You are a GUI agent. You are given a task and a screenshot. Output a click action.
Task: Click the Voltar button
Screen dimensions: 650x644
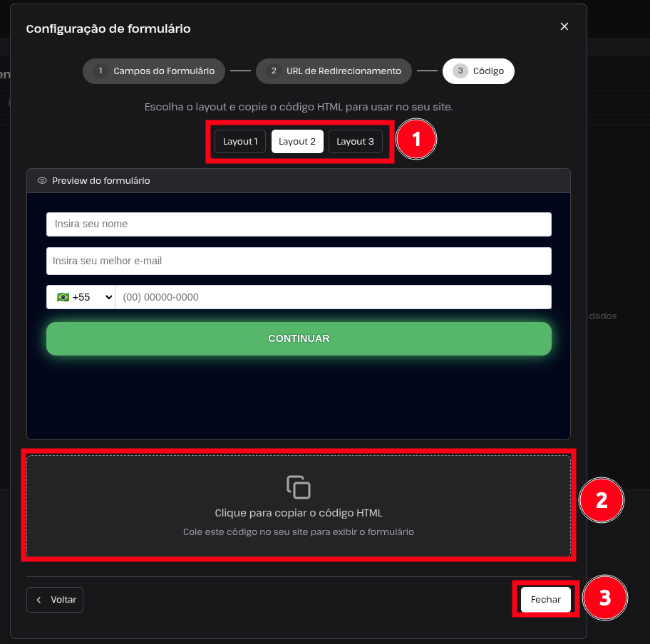click(x=55, y=600)
